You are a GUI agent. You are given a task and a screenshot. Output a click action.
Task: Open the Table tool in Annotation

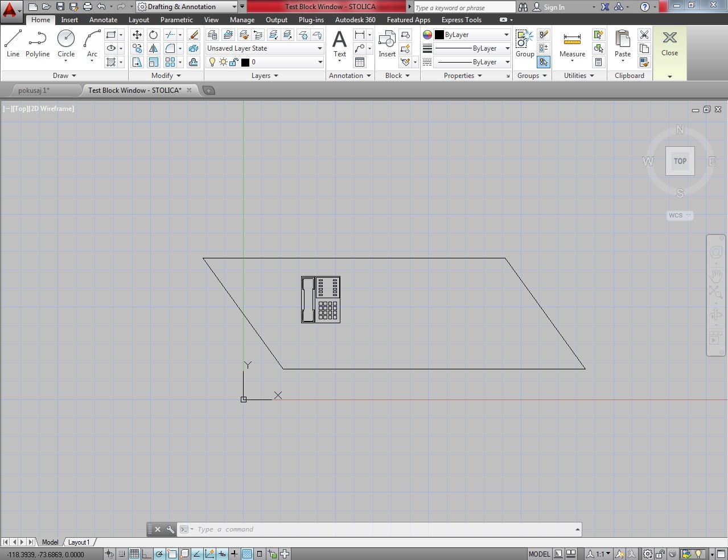(360, 62)
